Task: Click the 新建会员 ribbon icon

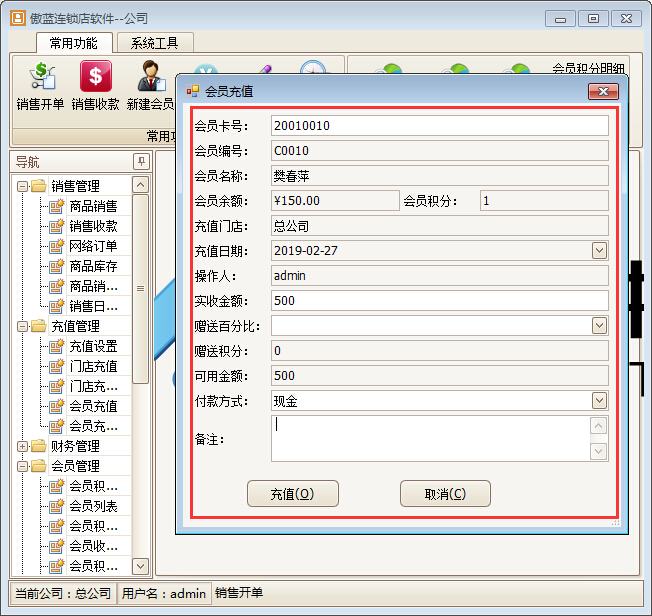Action: tap(150, 84)
